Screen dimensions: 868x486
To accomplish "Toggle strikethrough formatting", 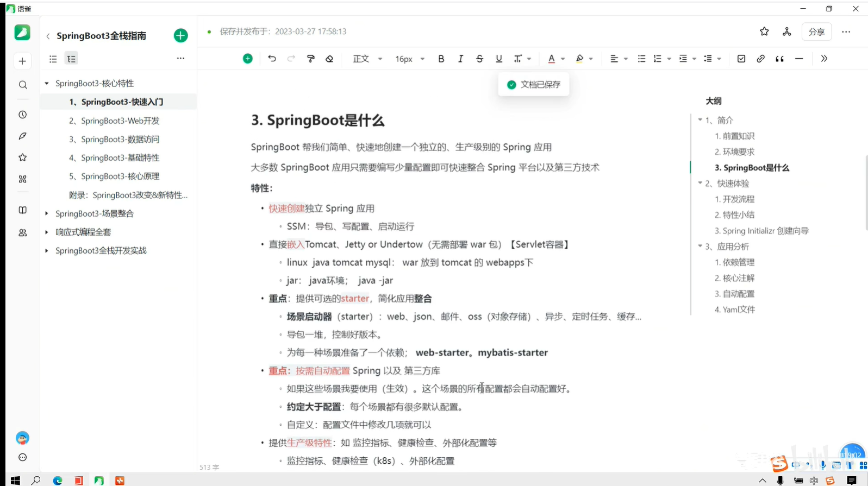I will 479,59.
